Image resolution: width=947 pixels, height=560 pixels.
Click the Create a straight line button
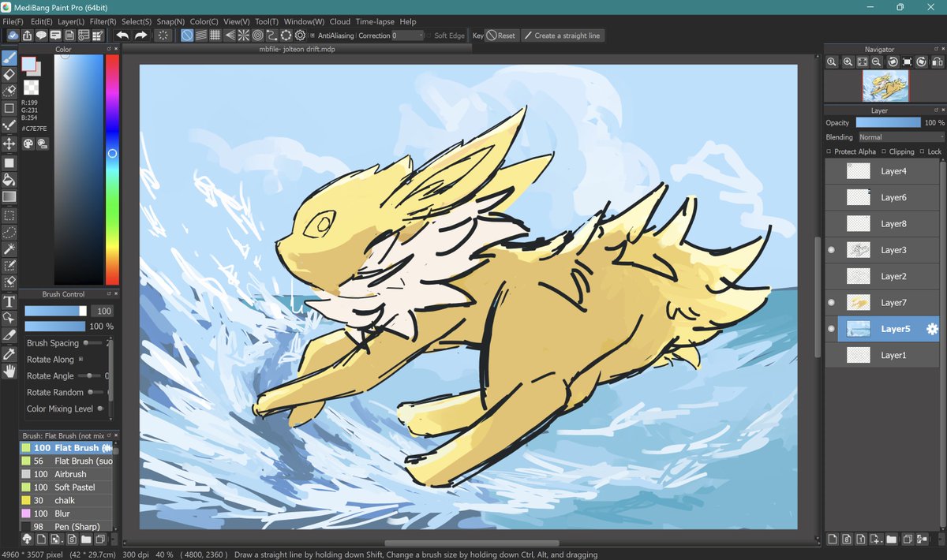point(563,35)
